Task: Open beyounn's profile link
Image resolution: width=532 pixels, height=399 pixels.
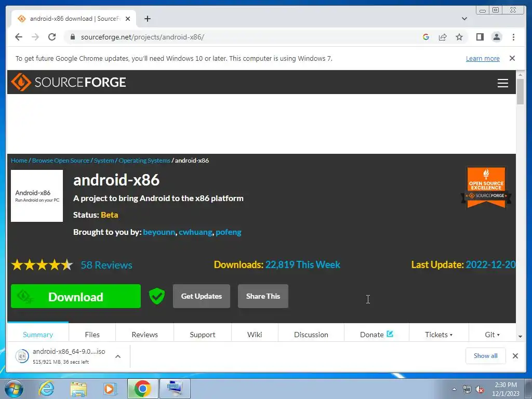Action: [159, 232]
